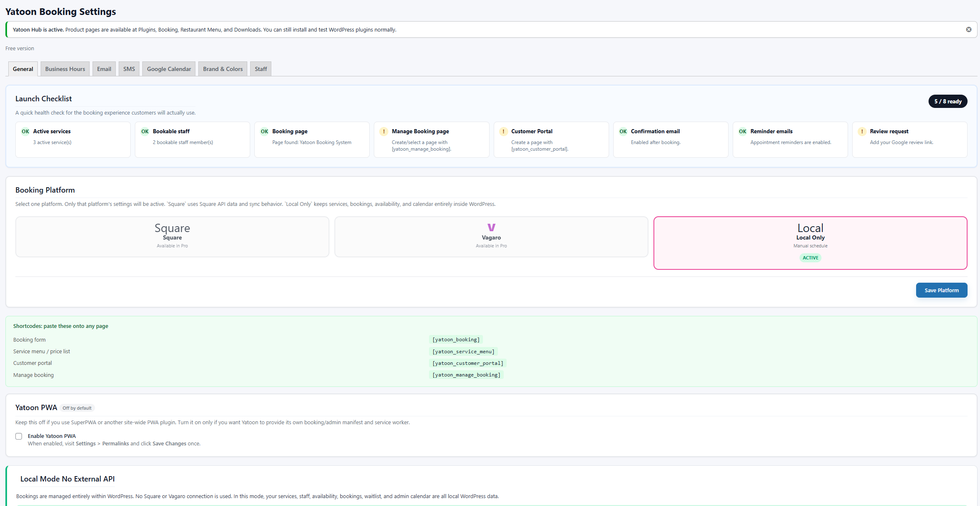Open the Staff tab
Screen dimensions: 980x506
click(x=261, y=69)
